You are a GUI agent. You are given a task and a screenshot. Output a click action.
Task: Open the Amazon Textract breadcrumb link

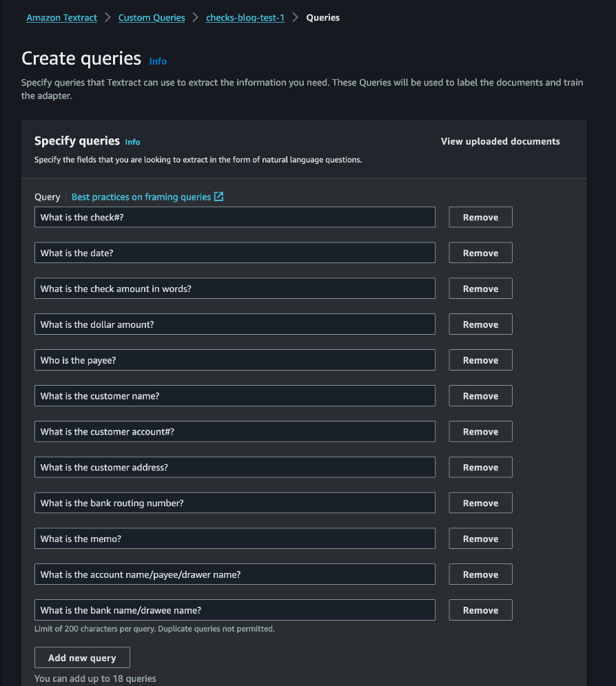61,18
